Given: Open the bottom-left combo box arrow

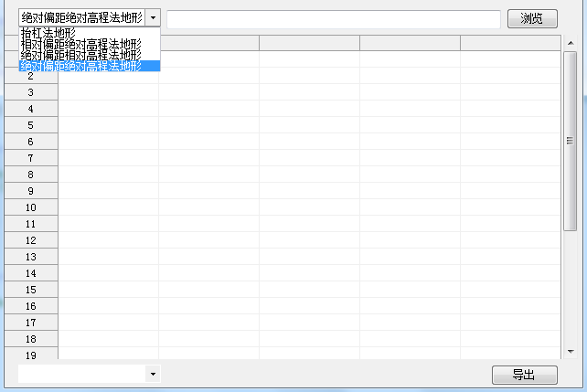Looking at the screenshot, I should point(153,374).
